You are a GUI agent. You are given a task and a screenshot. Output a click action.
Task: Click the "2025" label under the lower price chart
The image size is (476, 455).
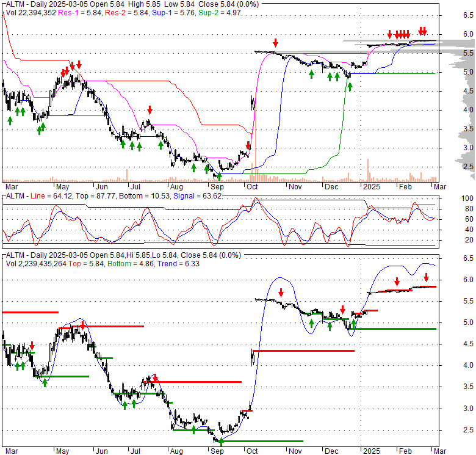tap(372, 451)
